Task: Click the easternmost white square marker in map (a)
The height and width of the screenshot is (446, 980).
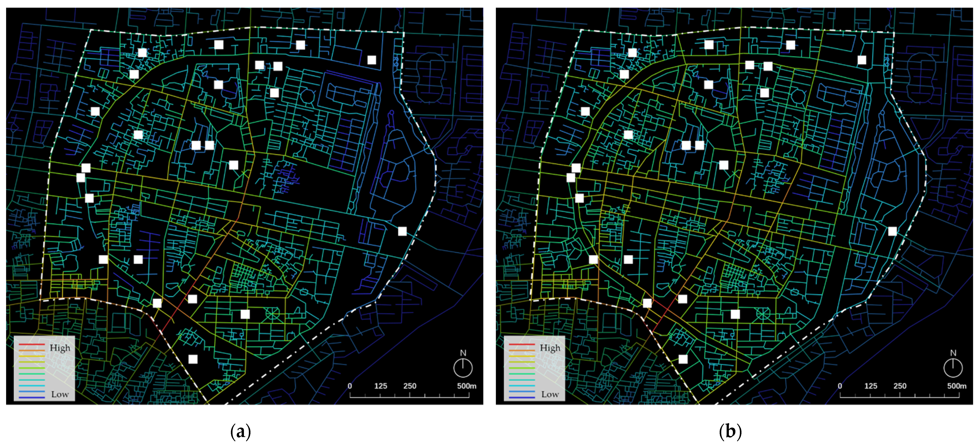Action: tap(402, 231)
